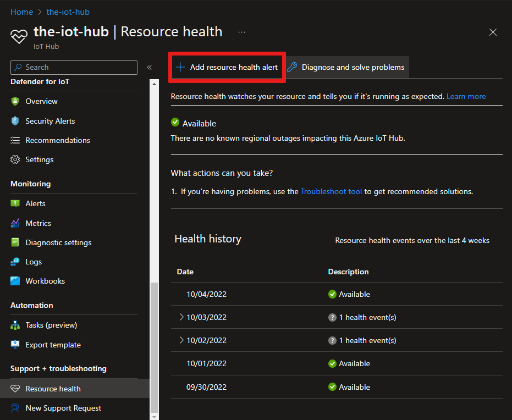Image resolution: width=512 pixels, height=420 pixels.
Task: Open the Alerts menu item
Action: 35,203
